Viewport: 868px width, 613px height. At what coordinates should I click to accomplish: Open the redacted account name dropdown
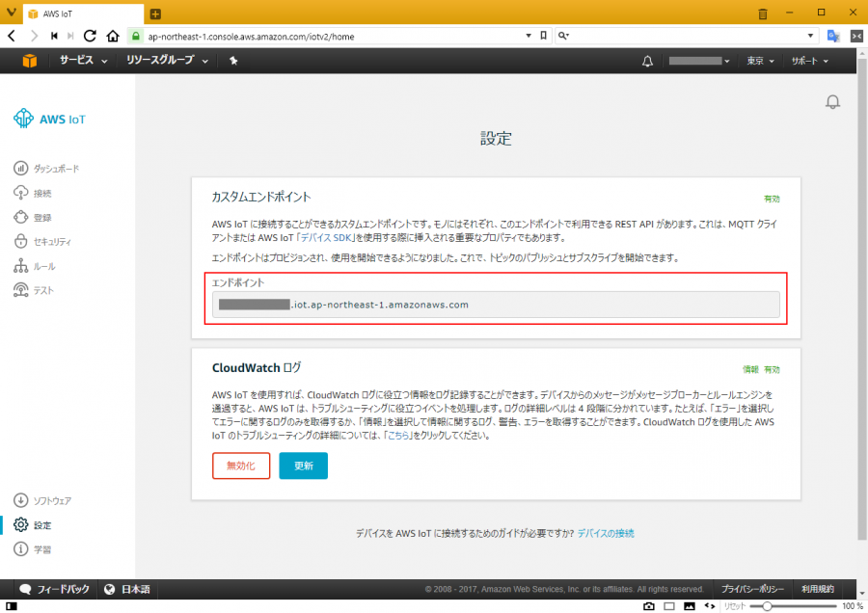[698, 61]
